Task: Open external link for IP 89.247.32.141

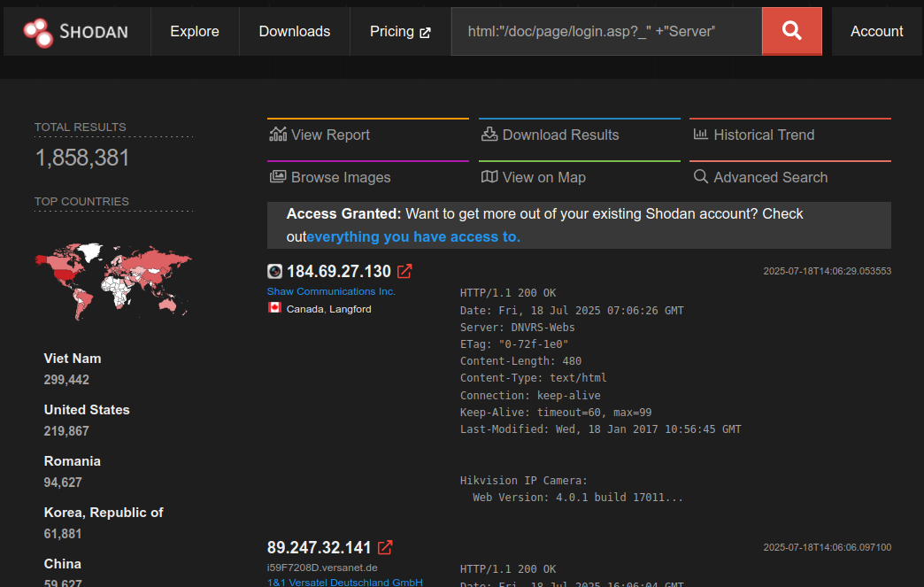Action: 385,547
